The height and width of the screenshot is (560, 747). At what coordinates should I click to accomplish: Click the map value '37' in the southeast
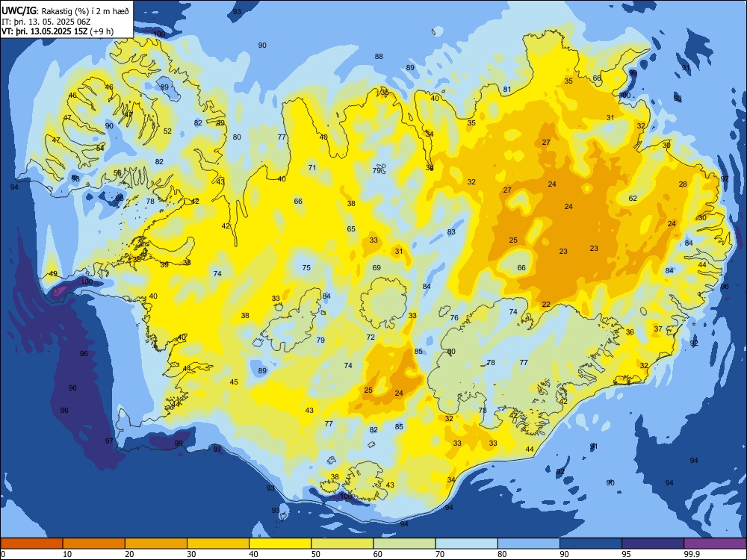[x=658, y=329]
